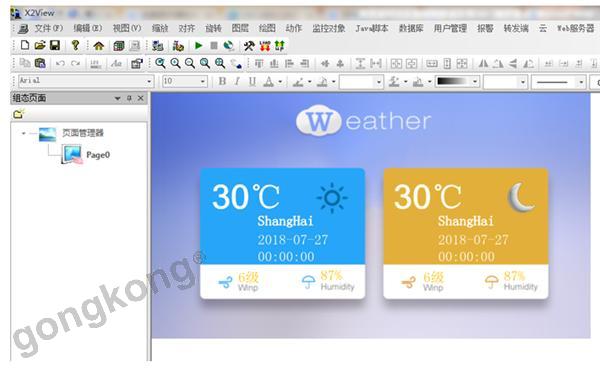Click the gray Stop square button

214,46
